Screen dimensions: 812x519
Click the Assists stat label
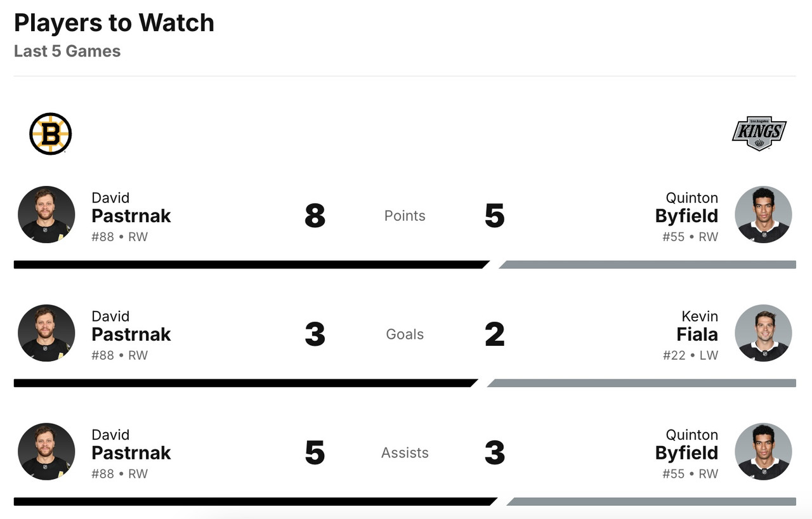(x=405, y=453)
